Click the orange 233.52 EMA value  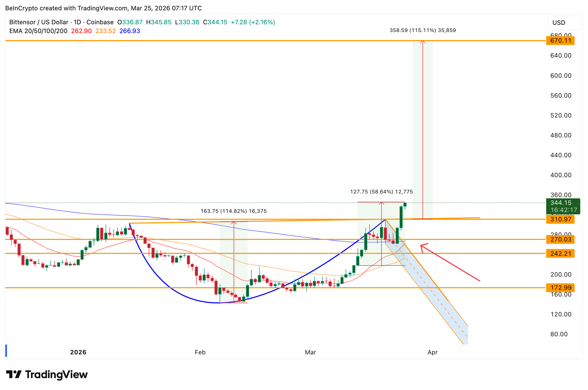(x=105, y=31)
